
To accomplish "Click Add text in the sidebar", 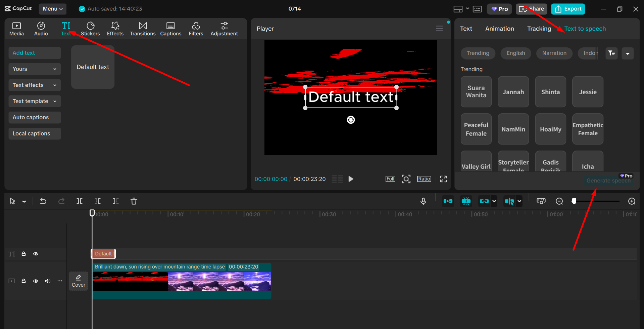I will coord(35,53).
